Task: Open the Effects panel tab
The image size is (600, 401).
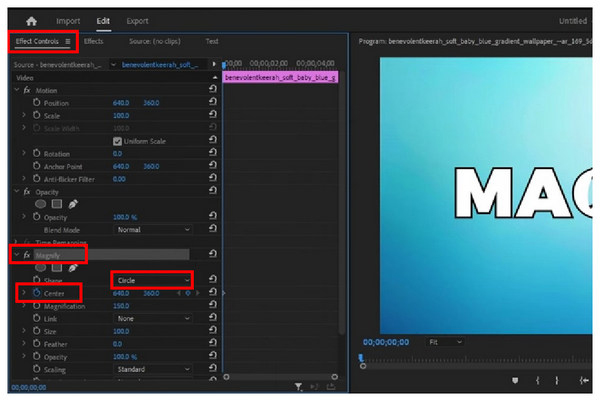Action: coord(93,41)
